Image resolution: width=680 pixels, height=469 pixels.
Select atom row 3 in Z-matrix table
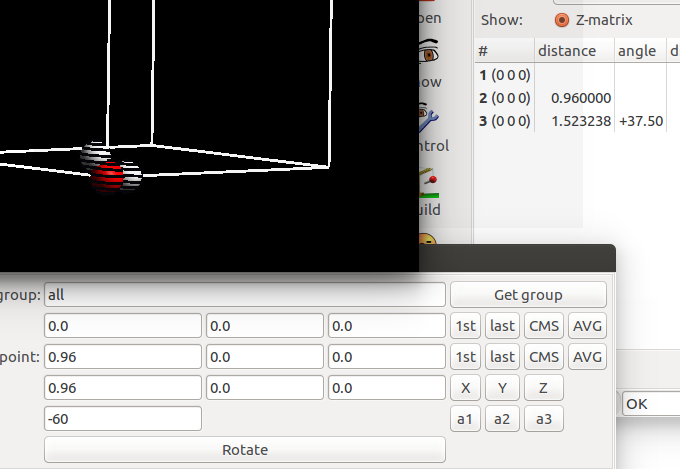click(x=505, y=120)
